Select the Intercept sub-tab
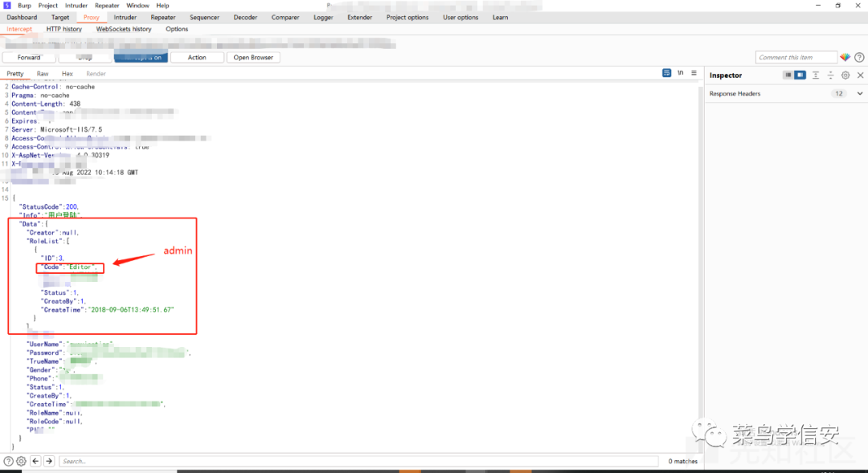868x473 pixels. (19, 29)
